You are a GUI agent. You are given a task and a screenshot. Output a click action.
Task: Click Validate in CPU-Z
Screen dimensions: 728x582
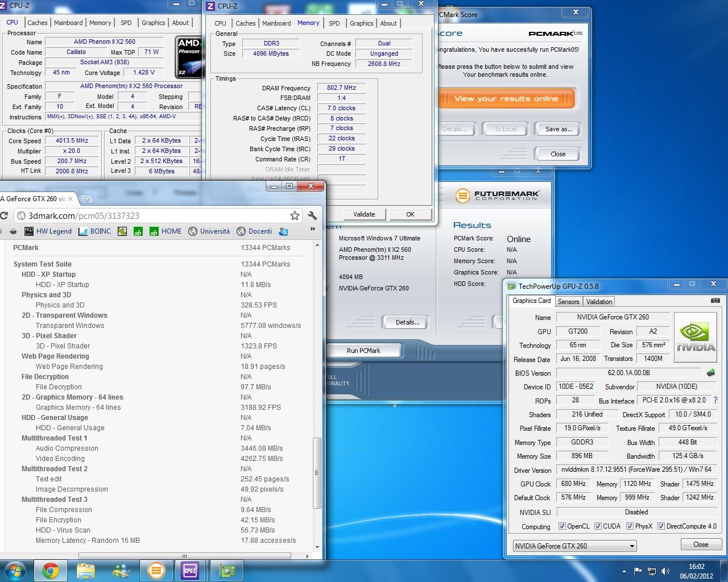364,214
